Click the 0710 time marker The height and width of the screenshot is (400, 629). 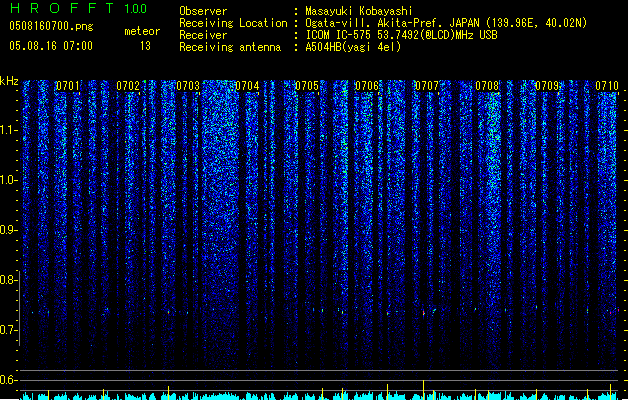[607, 86]
